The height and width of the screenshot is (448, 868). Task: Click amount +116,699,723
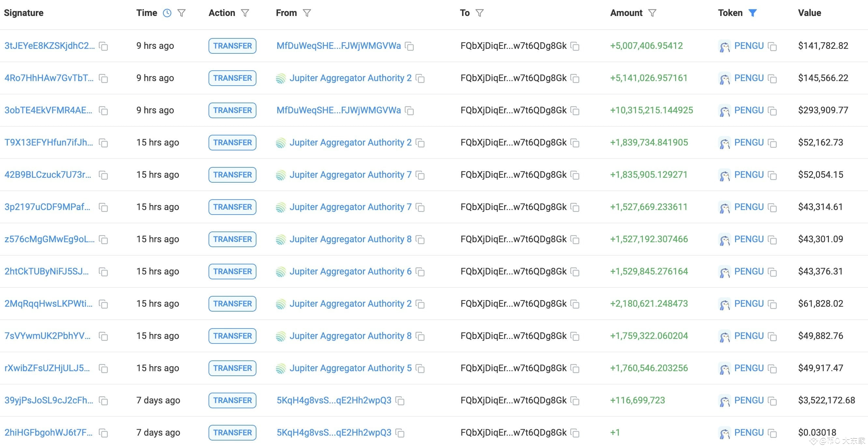click(638, 400)
